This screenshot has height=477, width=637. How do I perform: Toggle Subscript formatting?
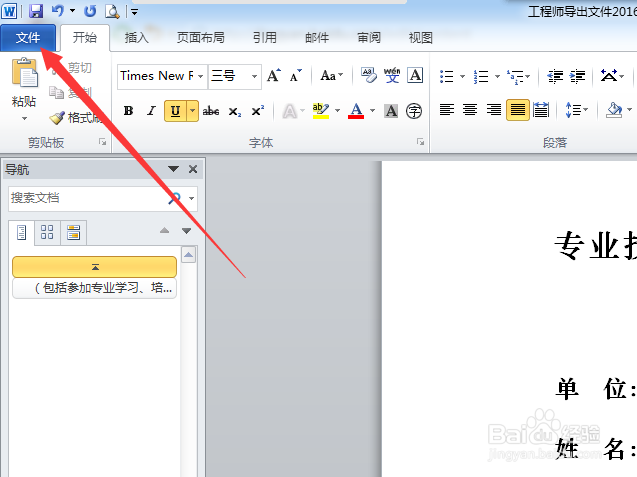[x=234, y=111]
